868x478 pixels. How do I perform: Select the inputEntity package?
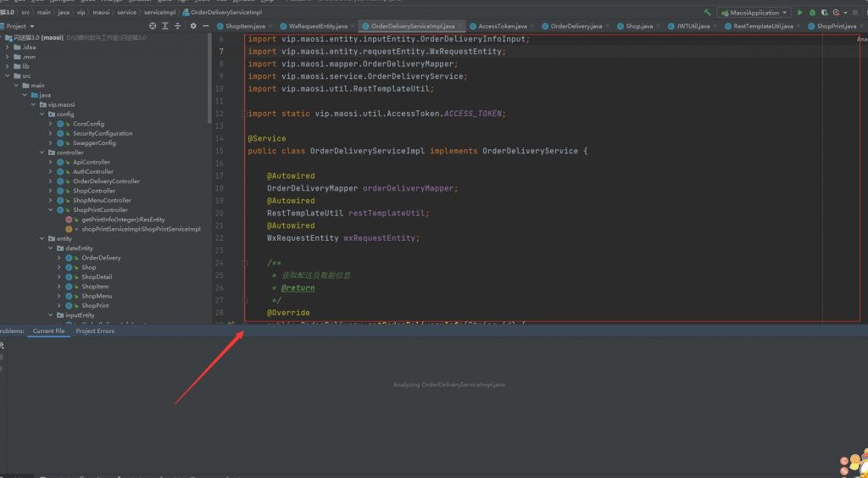[x=80, y=315]
